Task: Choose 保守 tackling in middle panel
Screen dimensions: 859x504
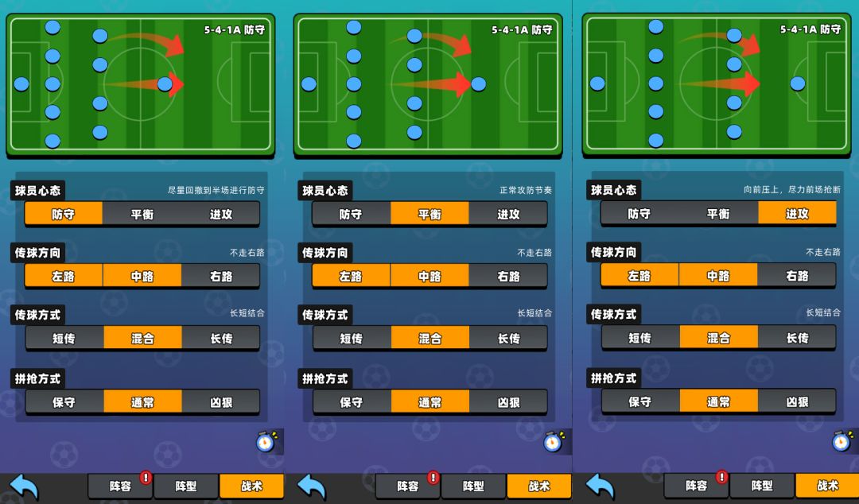Action: coord(352,402)
